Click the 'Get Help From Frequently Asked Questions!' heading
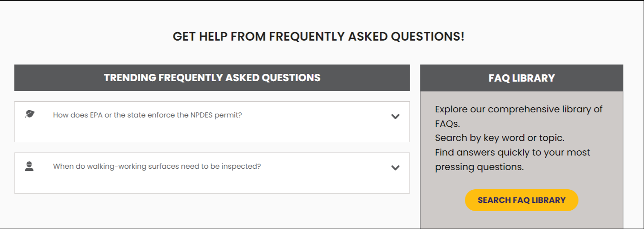The height and width of the screenshot is (229, 644). pyautogui.click(x=318, y=36)
